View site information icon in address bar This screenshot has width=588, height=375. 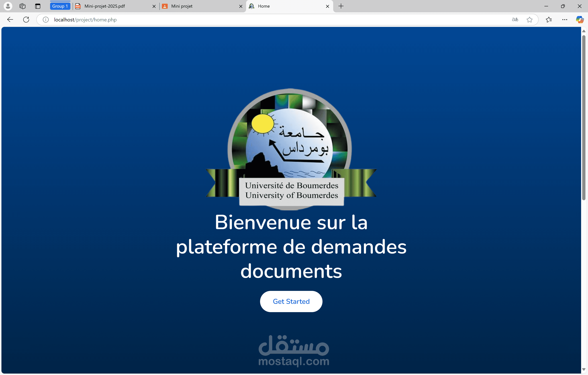click(x=46, y=20)
